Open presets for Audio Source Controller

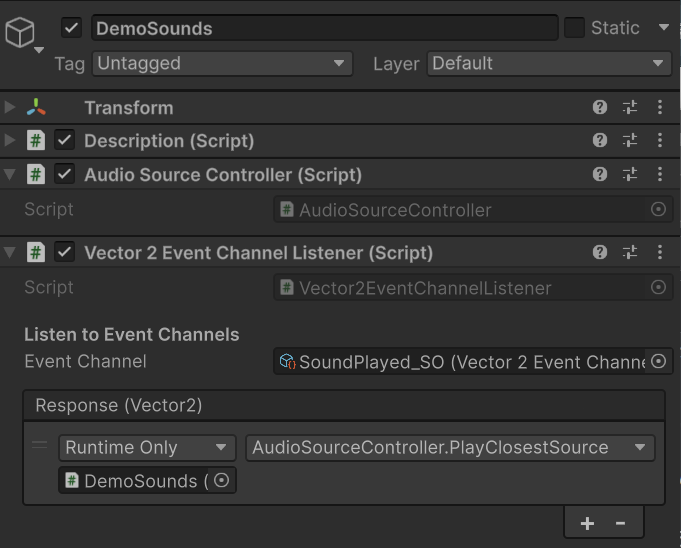630,175
